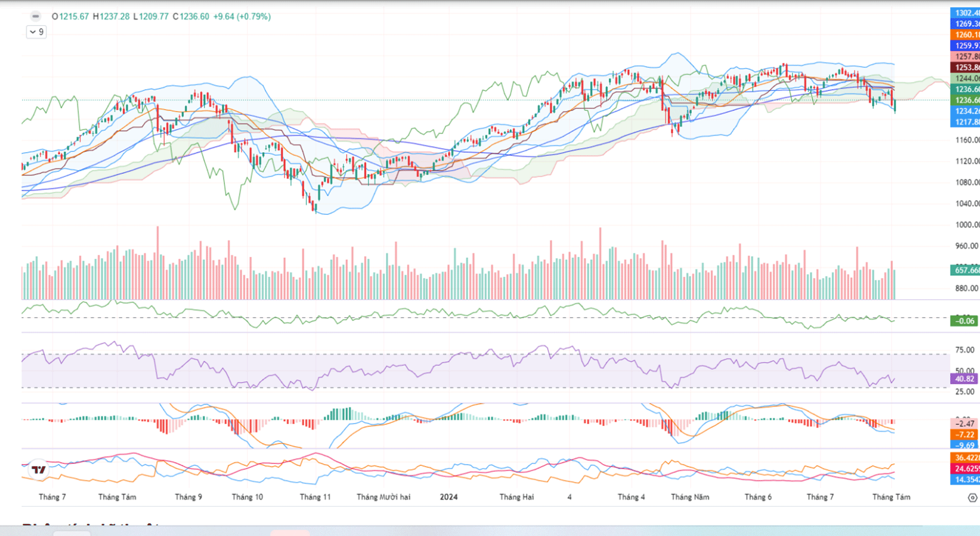Click the 880.00 volume axis tick
The height and width of the screenshot is (536, 980).
pos(967,288)
